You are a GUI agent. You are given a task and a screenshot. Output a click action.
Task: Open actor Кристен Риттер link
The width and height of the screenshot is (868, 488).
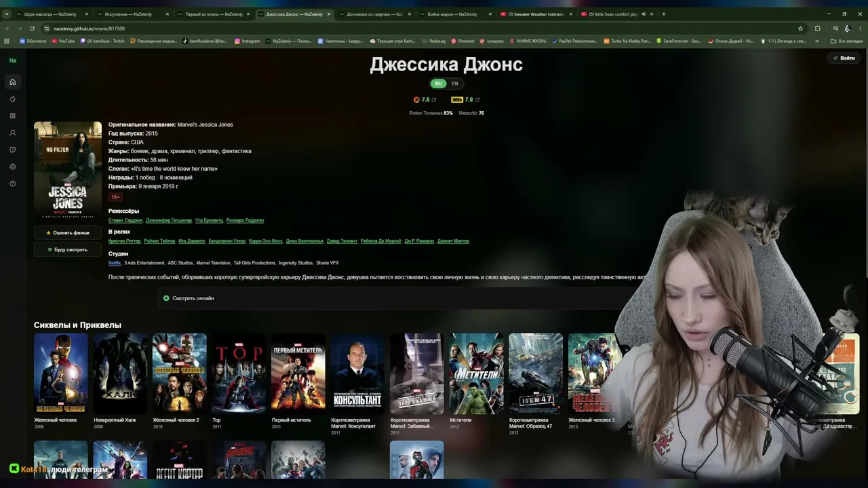(x=125, y=241)
